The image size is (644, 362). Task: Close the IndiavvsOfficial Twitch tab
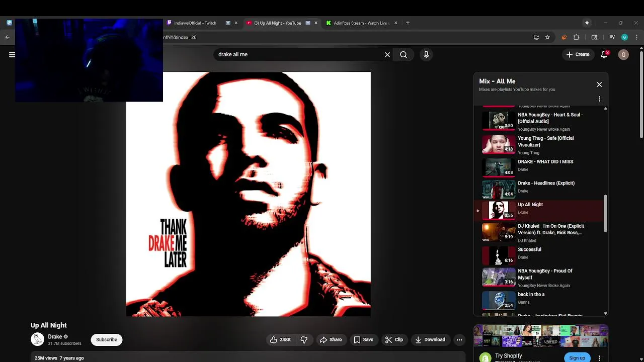tap(236, 23)
